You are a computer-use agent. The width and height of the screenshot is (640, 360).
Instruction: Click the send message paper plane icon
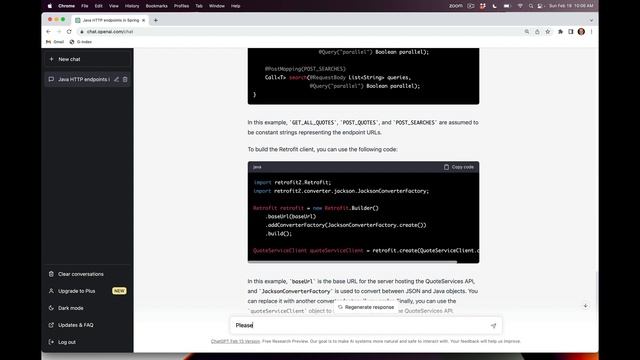pos(493,325)
